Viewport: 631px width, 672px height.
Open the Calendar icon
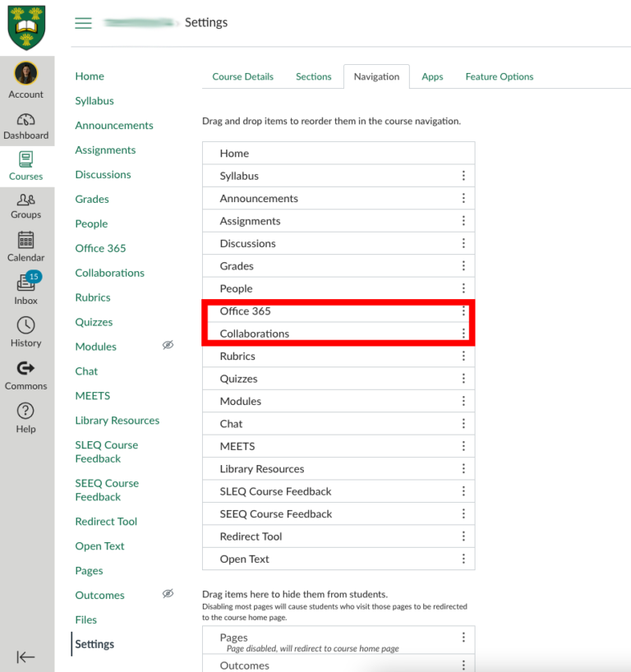point(26,241)
